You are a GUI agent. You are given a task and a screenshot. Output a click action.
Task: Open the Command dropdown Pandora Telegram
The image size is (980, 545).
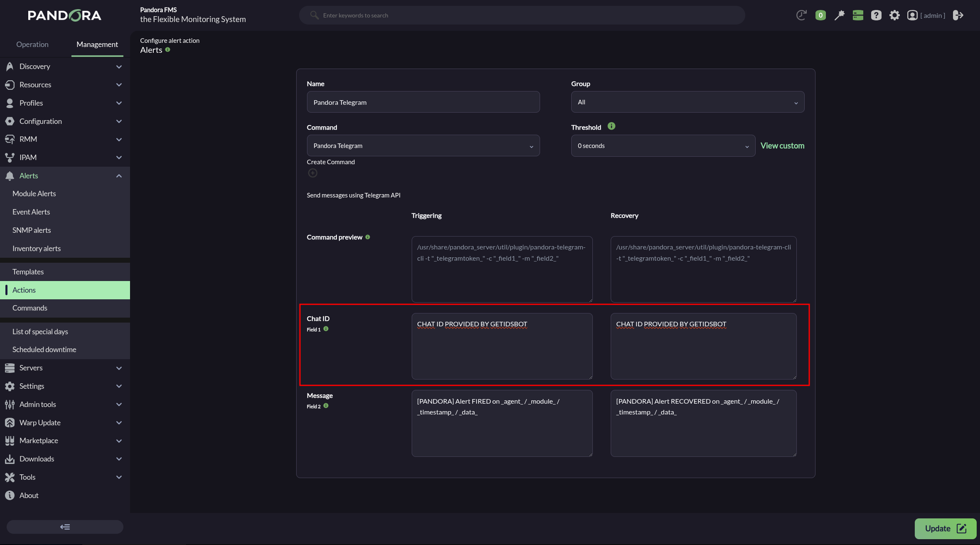(x=423, y=145)
